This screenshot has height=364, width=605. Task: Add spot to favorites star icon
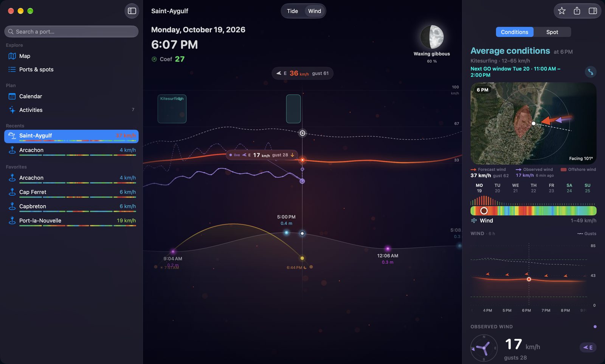tap(562, 11)
